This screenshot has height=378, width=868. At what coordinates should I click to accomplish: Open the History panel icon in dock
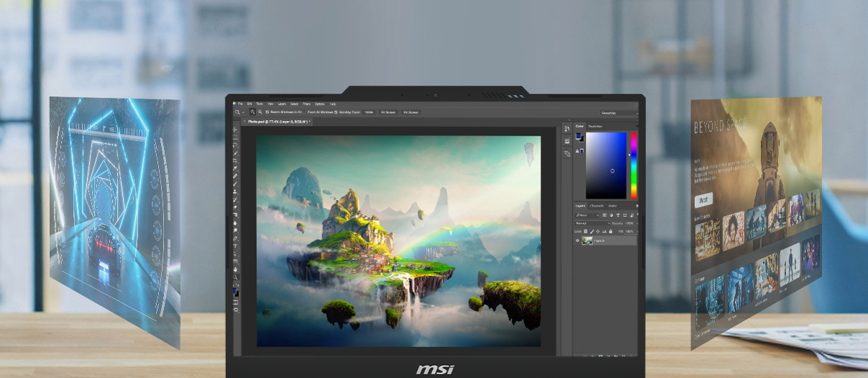pos(567,129)
